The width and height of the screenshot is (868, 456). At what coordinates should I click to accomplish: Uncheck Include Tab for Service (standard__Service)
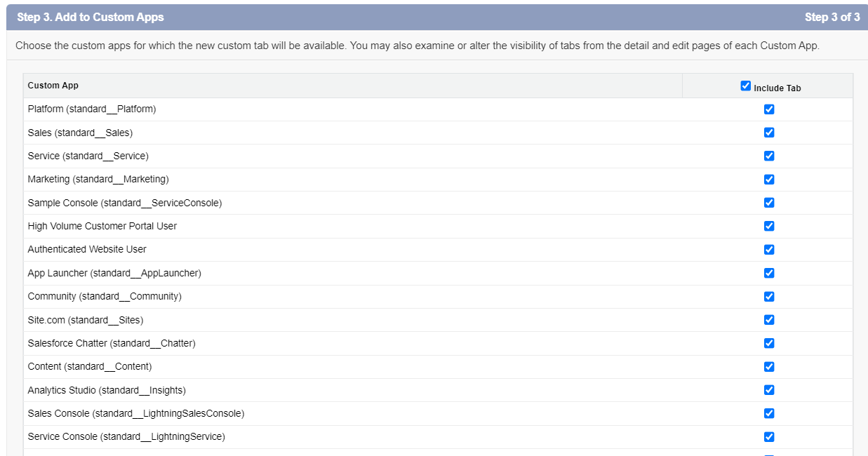pos(769,156)
